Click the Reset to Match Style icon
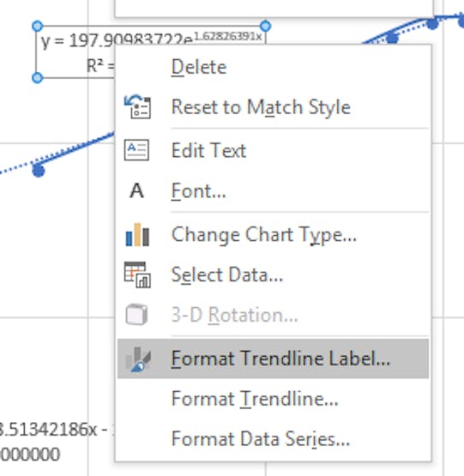464x476 pixels. coord(137,107)
